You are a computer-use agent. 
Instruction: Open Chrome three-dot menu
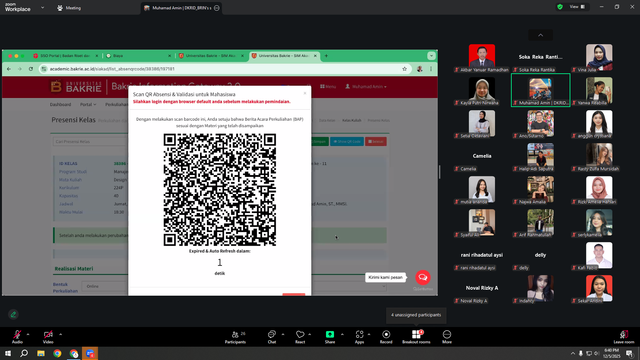(431, 69)
